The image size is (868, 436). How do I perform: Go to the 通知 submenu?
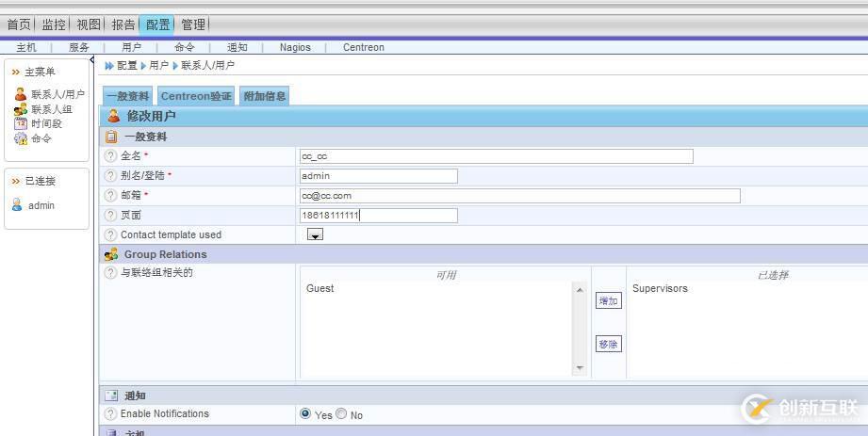pos(237,48)
